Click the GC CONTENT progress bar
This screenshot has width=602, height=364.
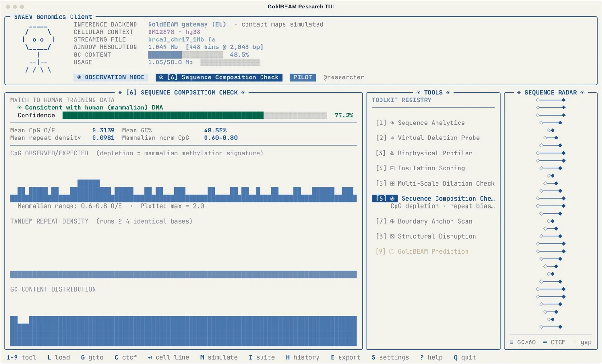click(x=185, y=54)
